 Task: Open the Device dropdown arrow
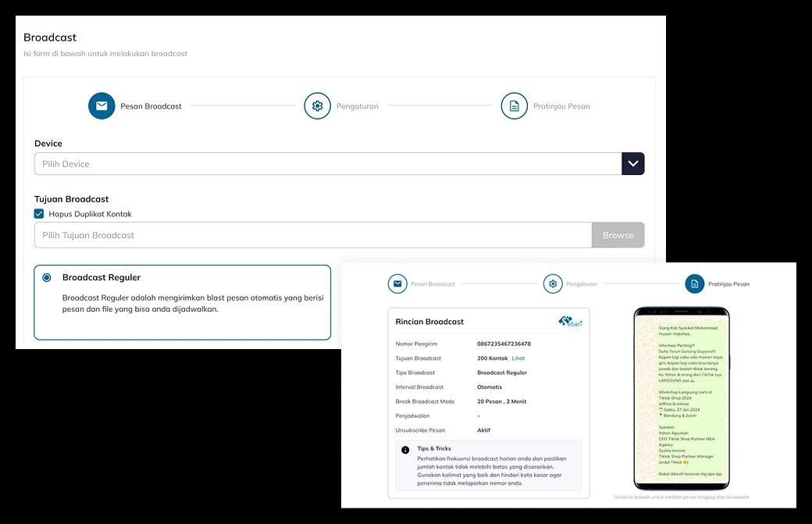coord(632,164)
